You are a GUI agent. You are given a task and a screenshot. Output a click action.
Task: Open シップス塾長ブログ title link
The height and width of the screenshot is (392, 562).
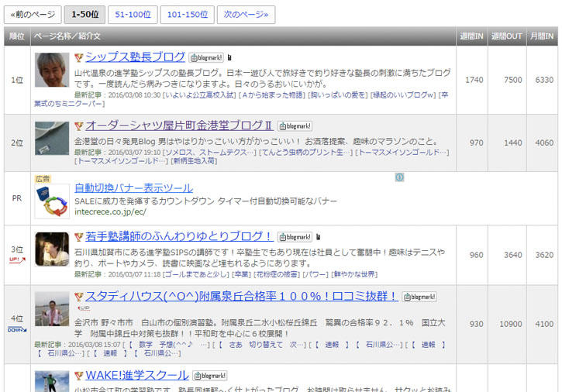[x=135, y=57]
